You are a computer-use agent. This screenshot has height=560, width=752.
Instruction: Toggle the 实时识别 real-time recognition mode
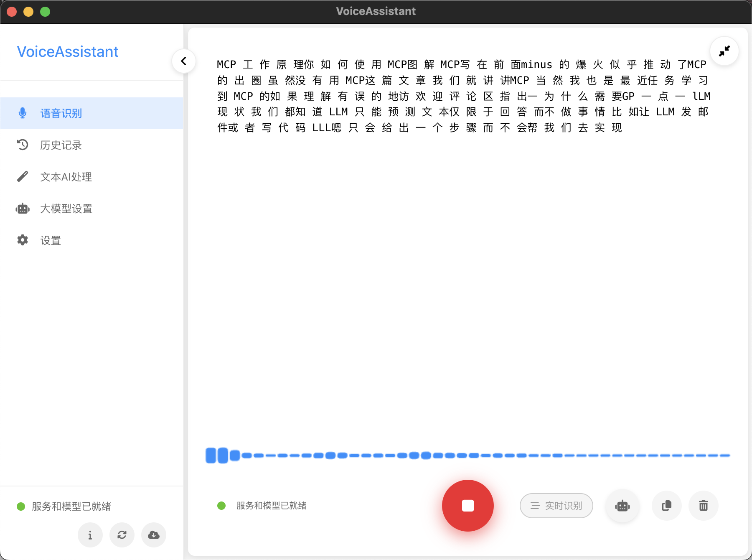click(556, 506)
